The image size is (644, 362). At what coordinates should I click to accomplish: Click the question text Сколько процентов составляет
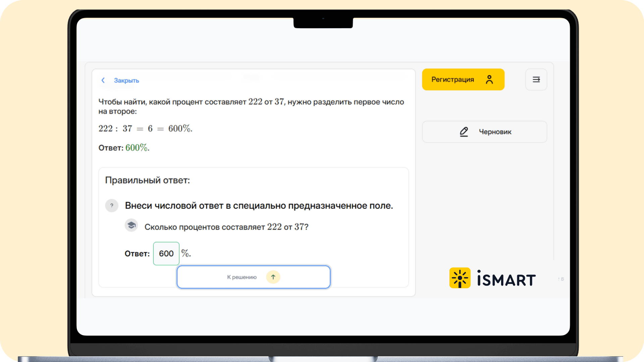click(226, 227)
